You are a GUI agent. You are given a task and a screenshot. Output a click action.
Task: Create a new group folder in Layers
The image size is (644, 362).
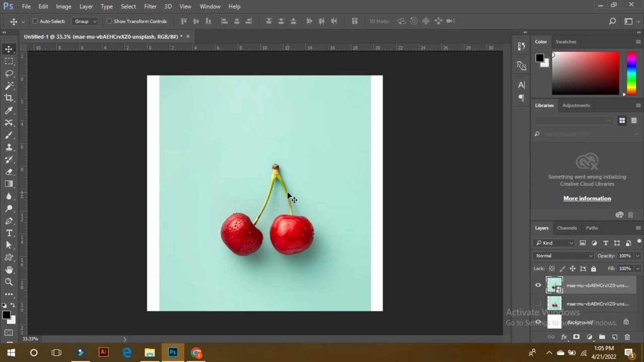point(602,337)
